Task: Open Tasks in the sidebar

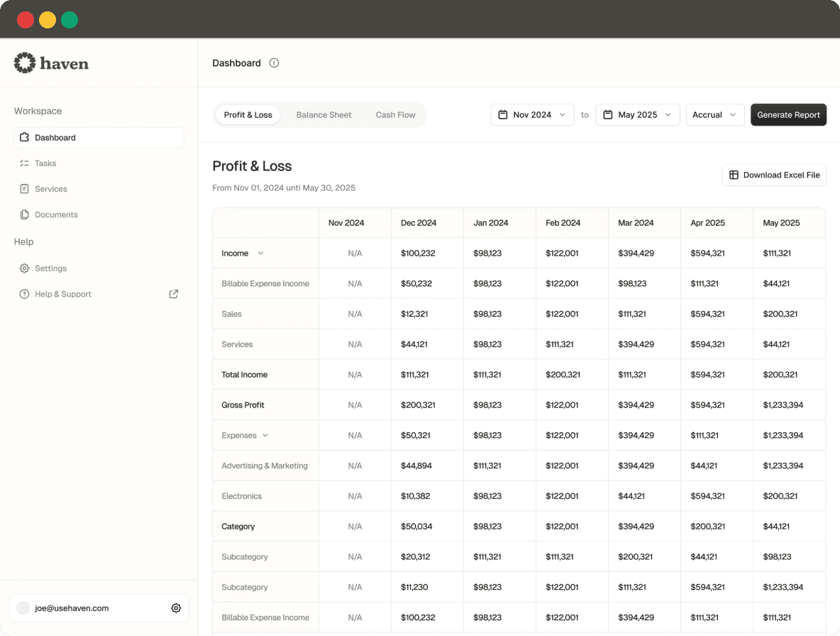Action: coord(99,163)
